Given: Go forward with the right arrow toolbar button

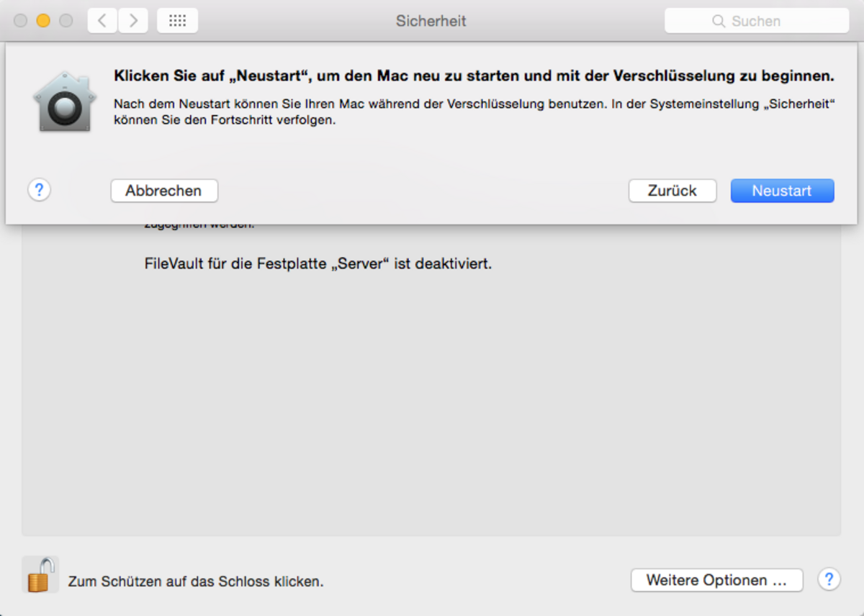Looking at the screenshot, I should [133, 21].
